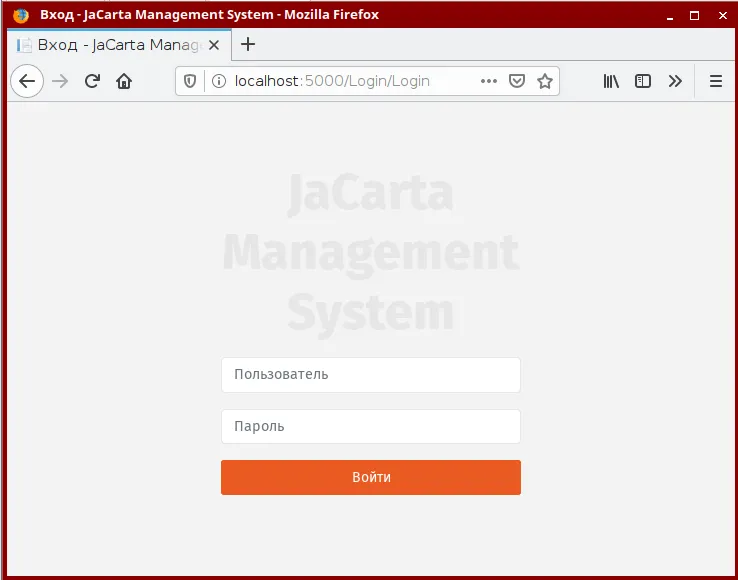
Task: Go to the Firefox home page
Action: (124, 81)
